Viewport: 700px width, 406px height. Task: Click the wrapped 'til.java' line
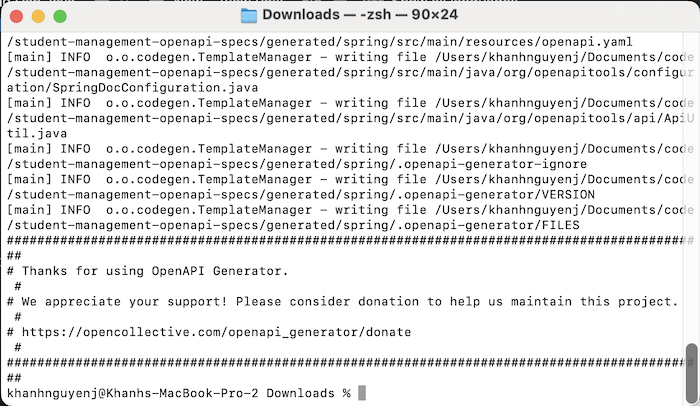[x=37, y=134]
